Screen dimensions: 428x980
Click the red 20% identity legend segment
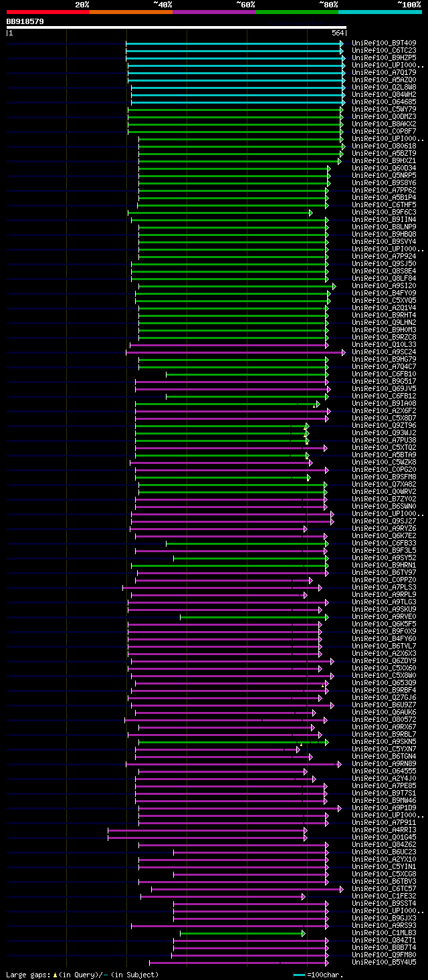[47, 12]
